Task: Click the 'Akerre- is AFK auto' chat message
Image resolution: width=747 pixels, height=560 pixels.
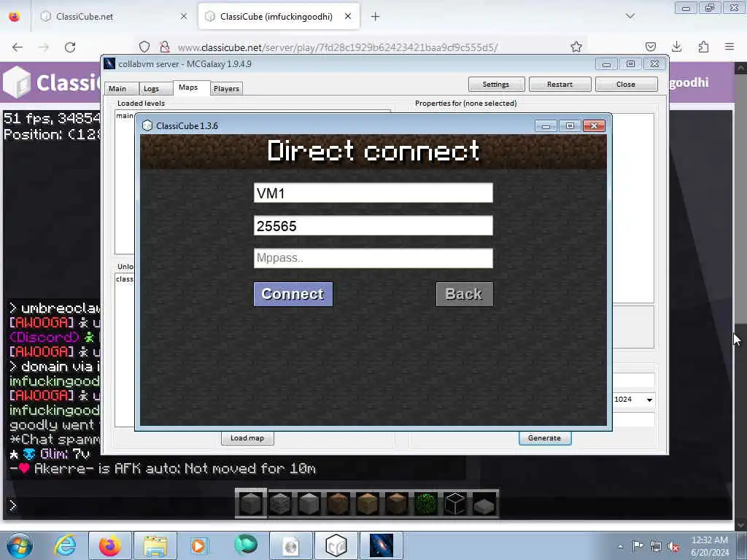Action: tap(163, 469)
